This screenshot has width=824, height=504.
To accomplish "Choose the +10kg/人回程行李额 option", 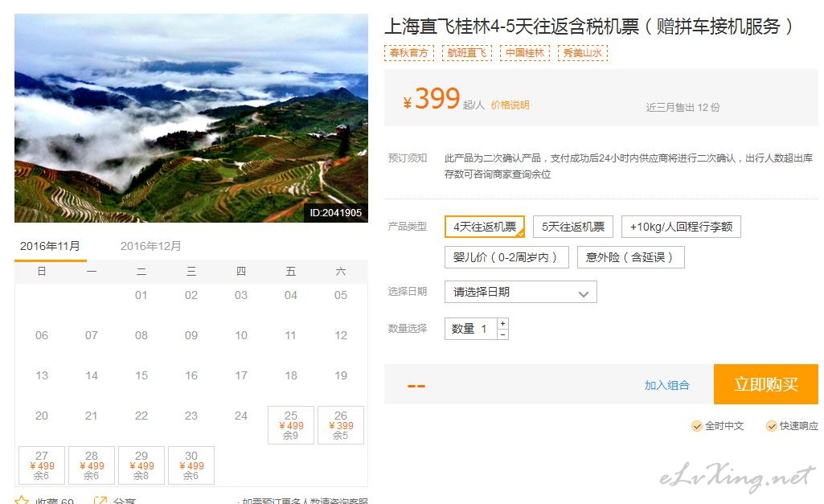I will pos(681,227).
